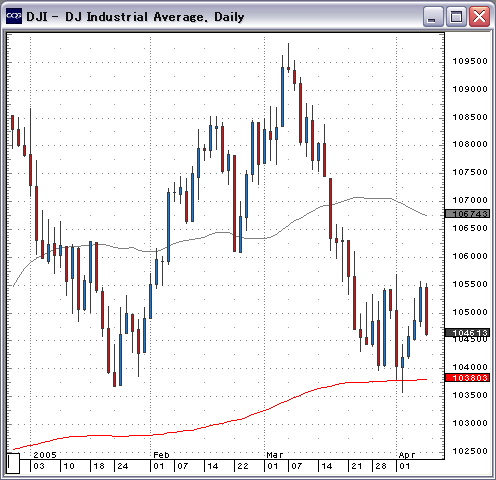The height and width of the screenshot is (480, 496).
Task: Click the 18 date marker in January
Action: pyautogui.click(x=99, y=466)
